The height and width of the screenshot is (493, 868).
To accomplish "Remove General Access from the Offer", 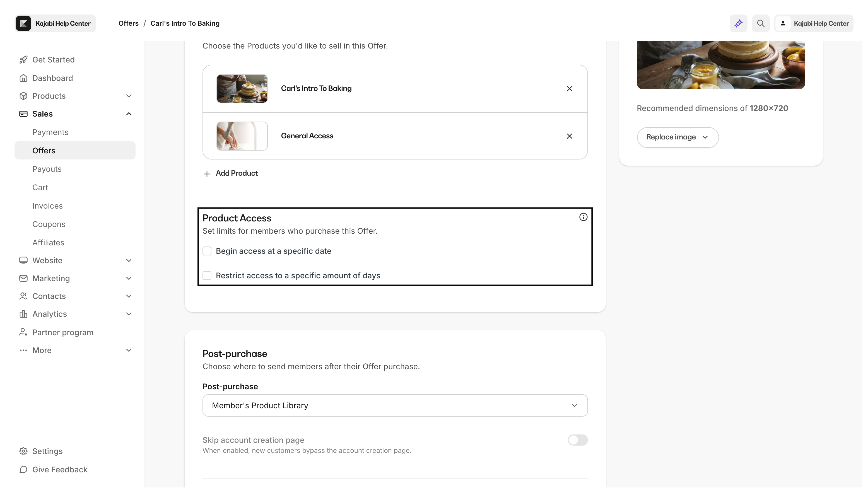I will click(569, 136).
